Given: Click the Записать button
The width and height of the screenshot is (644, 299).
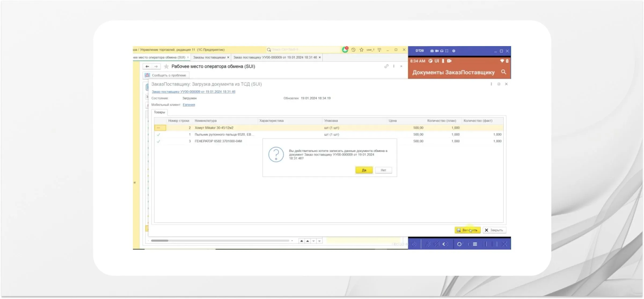Looking at the screenshot, I should coord(467,230).
